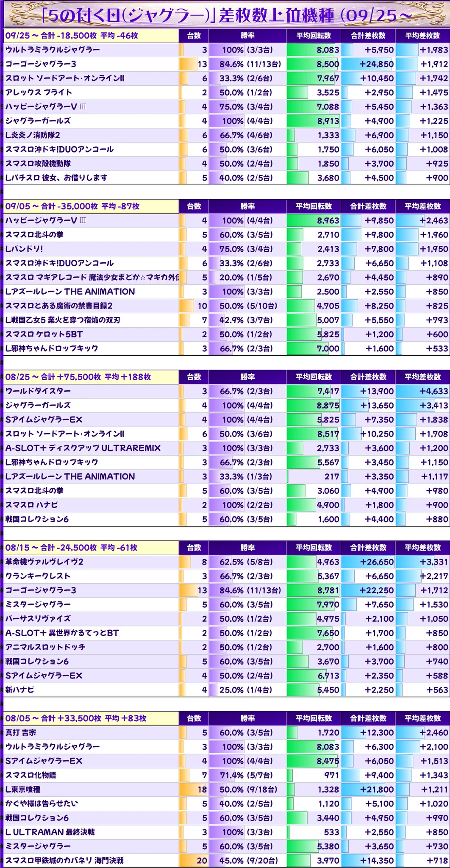
Task: Click the 09/05 合計 -35,000枚 header
Action: (91, 206)
